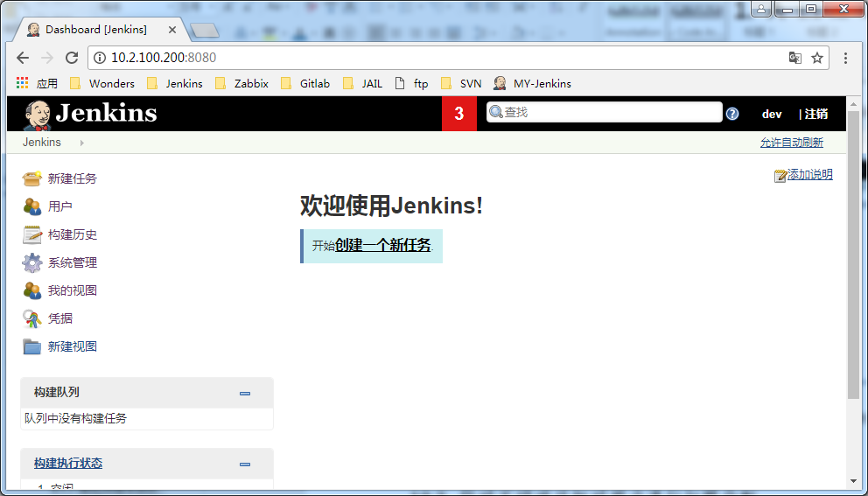868x496 pixels.
Task: Click the New Item (新建任务) box icon
Action: click(x=32, y=178)
